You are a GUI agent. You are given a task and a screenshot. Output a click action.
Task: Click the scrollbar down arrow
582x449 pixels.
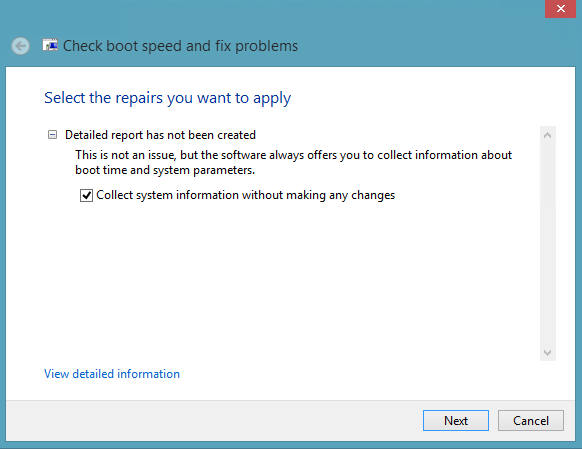pyautogui.click(x=547, y=352)
